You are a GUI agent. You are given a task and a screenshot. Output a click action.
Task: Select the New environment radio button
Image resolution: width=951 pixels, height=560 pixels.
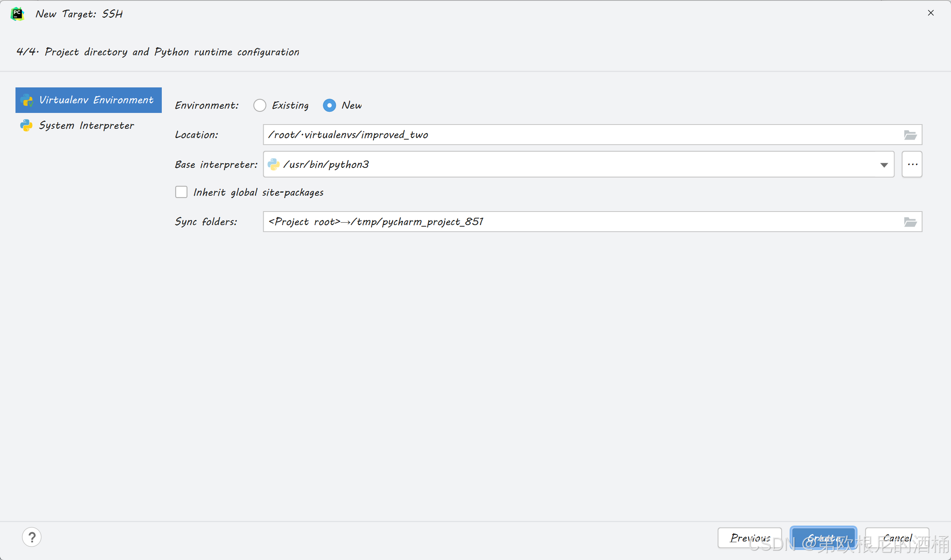coord(329,105)
